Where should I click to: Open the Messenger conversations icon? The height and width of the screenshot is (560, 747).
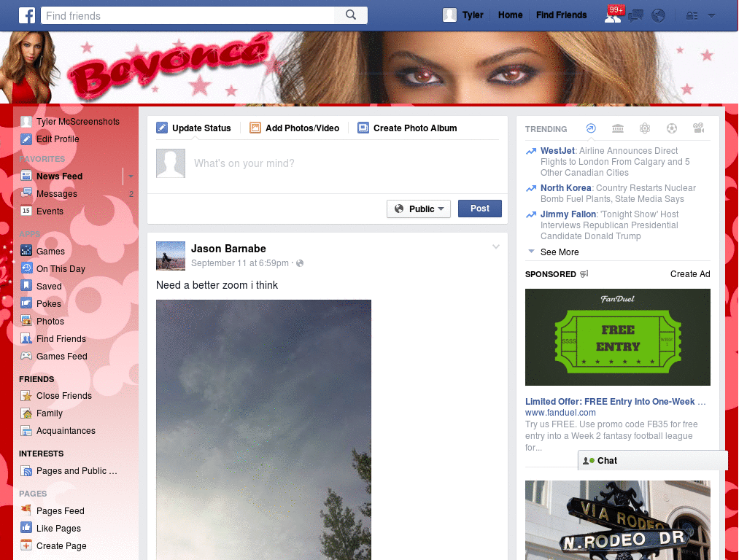pyautogui.click(x=635, y=15)
